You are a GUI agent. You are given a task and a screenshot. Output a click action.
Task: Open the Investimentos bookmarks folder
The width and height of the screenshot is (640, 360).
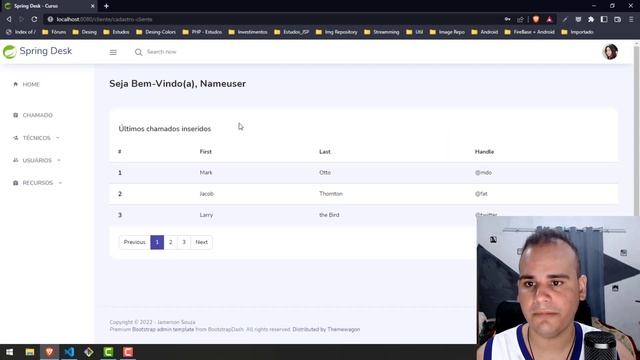pyautogui.click(x=248, y=32)
